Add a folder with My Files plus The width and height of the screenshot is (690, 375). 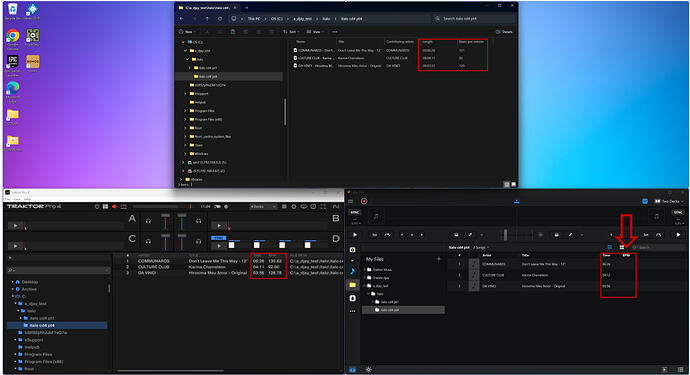coord(439,259)
